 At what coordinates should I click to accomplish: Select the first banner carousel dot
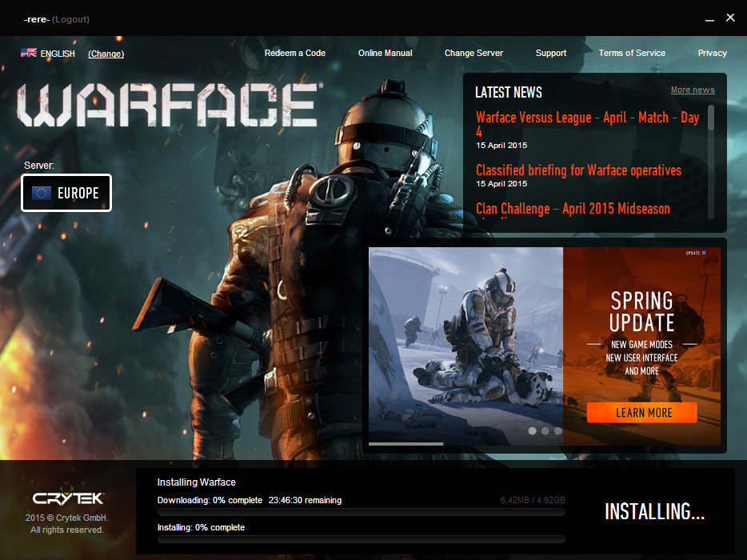533,430
